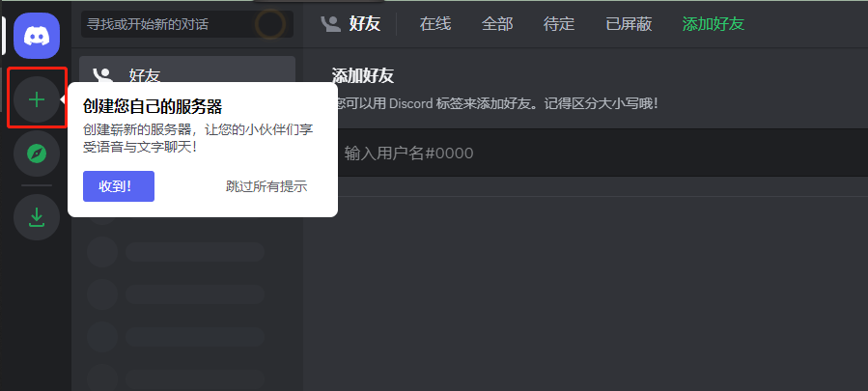Click the 收到! button
This screenshot has height=391, width=868.
click(119, 186)
